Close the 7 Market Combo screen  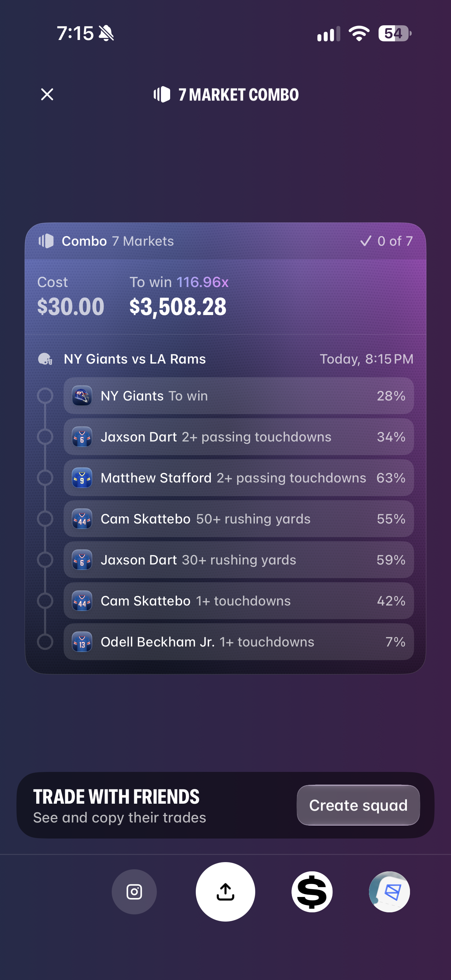point(47,94)
